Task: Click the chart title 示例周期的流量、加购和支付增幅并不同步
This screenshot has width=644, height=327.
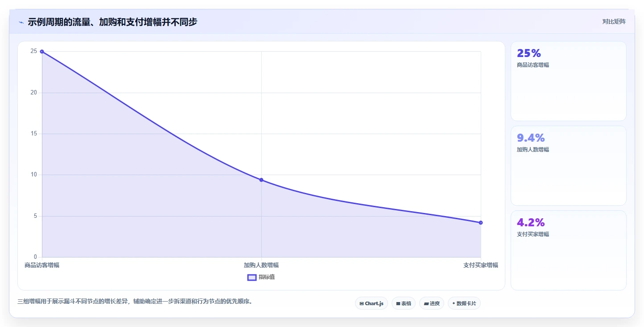Action: pos(112,22)
